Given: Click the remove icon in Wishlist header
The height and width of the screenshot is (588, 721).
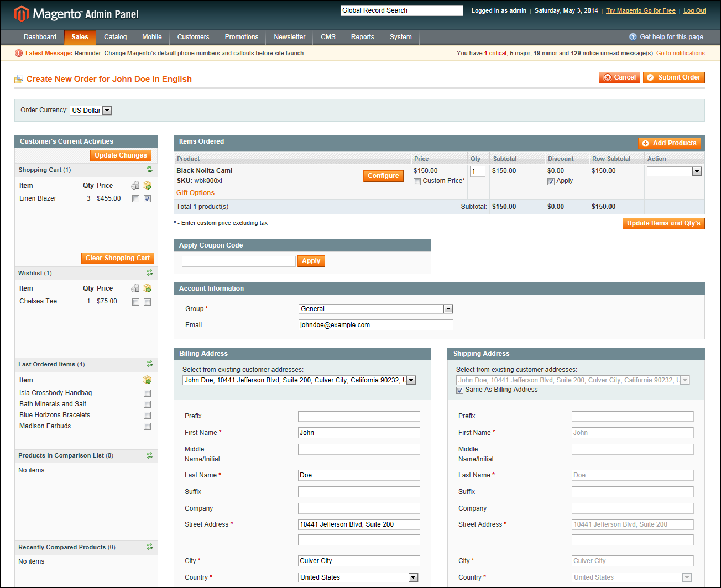Looking at the screenshot, I should tap(135, 288).
